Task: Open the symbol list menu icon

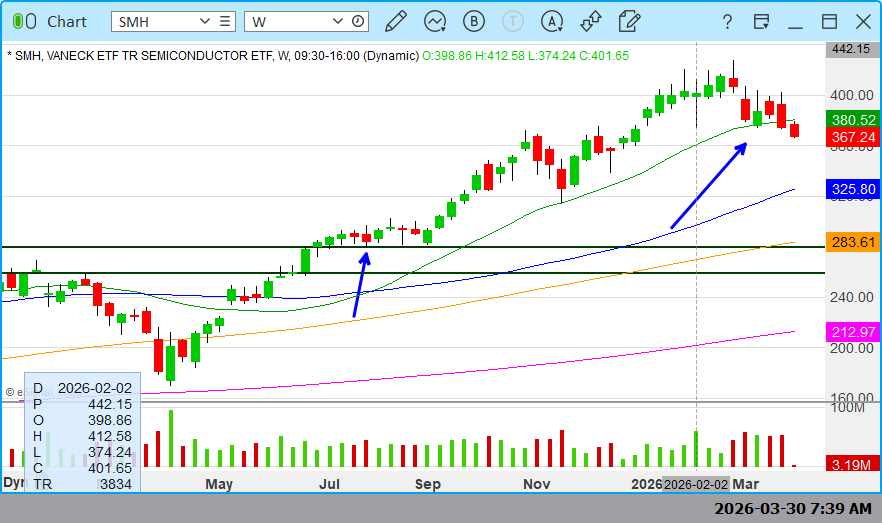Action: click(x=225, y=21)
